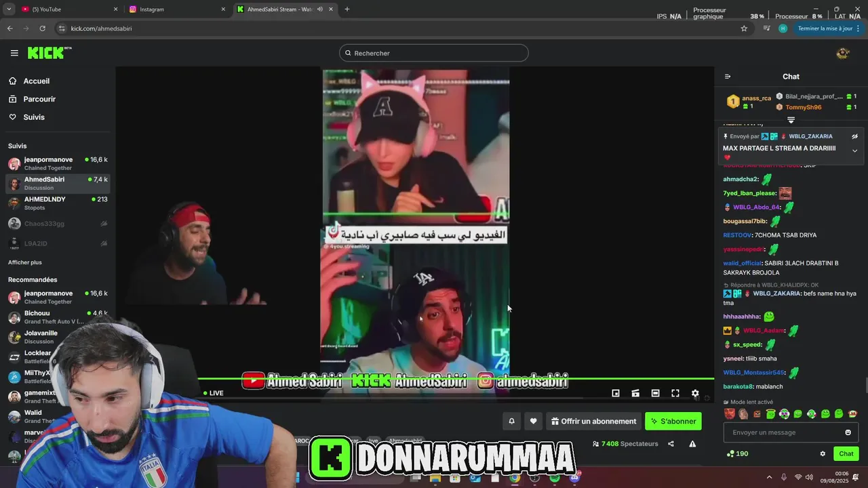The image size is (868, 488).
Task: Open browser media control icon
Action: point(766,28)
